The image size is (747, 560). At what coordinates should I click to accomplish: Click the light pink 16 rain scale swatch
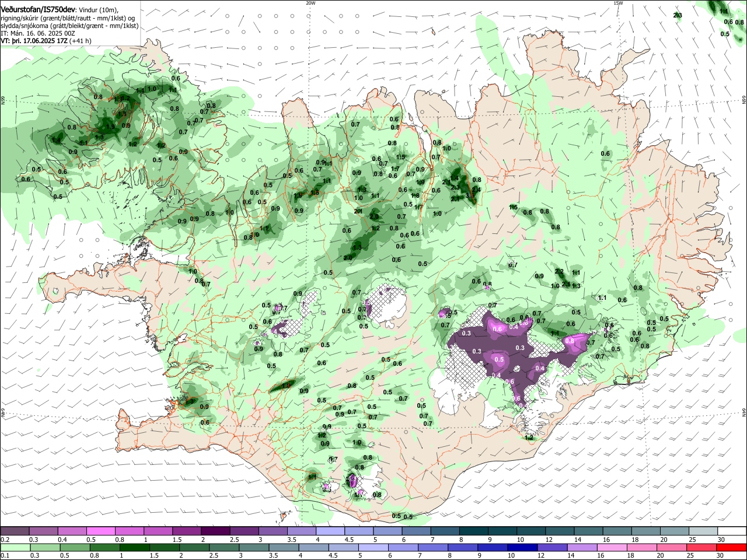pyautogui.click(x=613, y=547)
